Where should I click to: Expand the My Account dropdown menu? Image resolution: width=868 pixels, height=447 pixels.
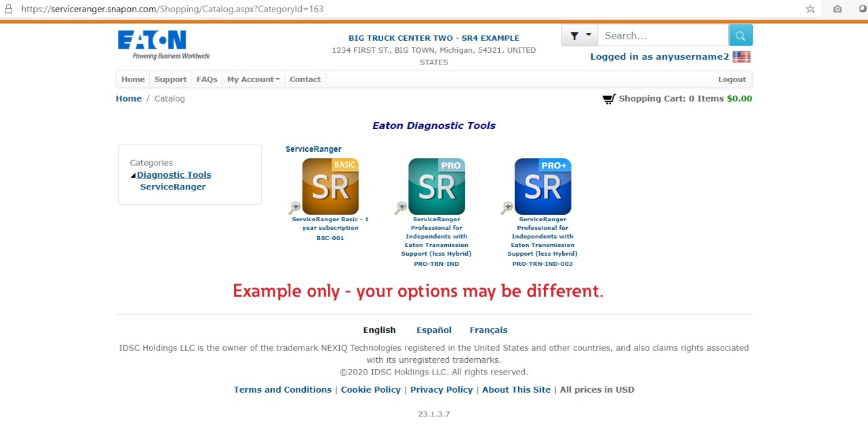coord(253,79)
